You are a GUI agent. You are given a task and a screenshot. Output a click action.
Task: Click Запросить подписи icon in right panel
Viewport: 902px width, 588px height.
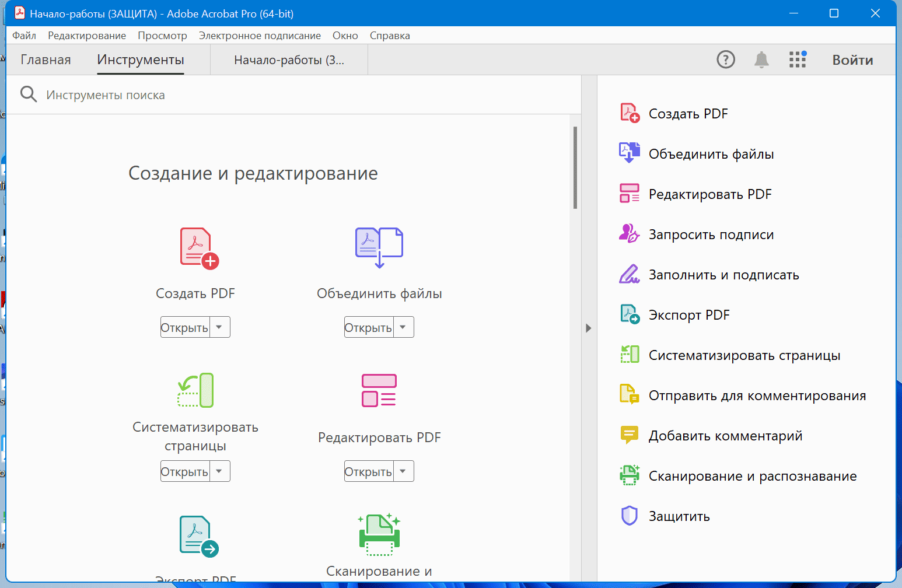630,234
